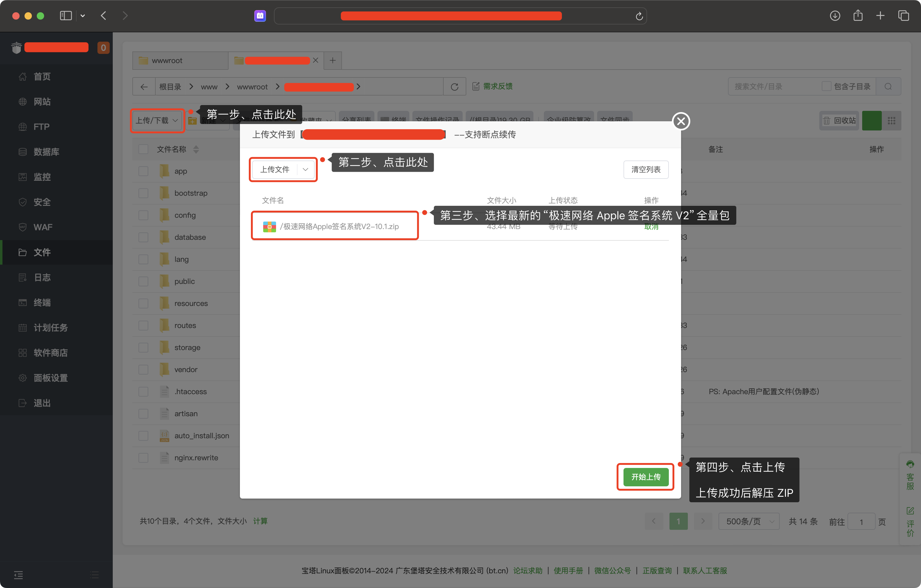Switch to the wwwroot folder tab
Viewport: 921px width, 588px height.
click(180, 60)
